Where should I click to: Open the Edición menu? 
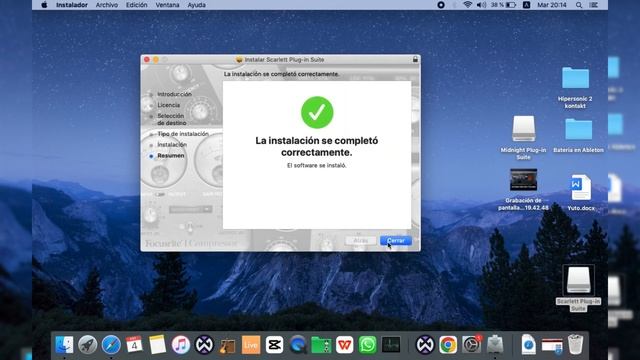click(x=136, y=5)
